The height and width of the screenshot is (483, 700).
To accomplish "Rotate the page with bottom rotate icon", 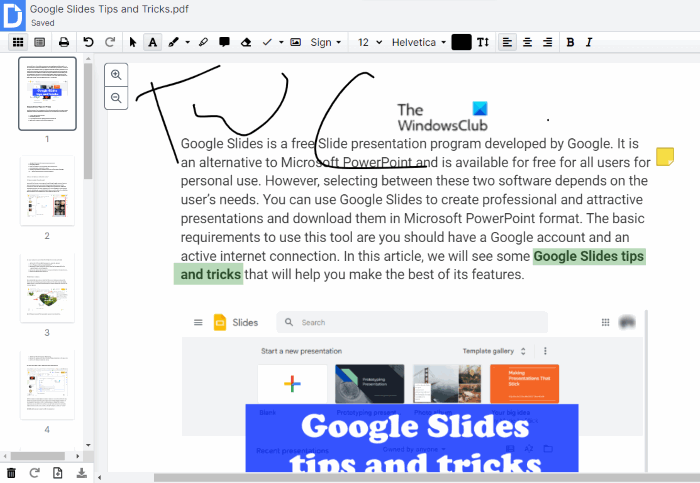I will pyautogui.click(x=34, y=473).
